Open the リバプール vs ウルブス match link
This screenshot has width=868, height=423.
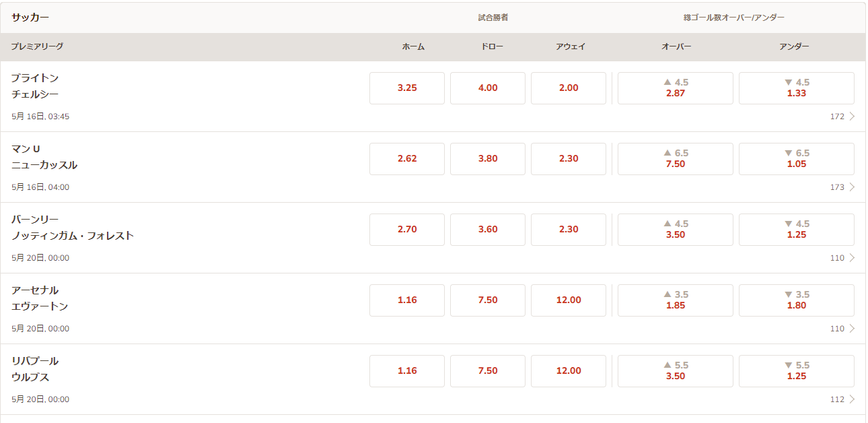click(x=35, y=369)
